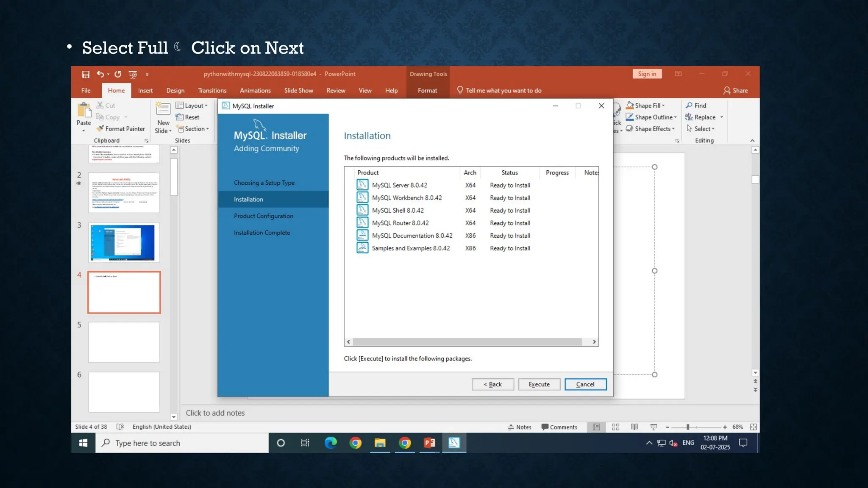The image size is (868, 488).
Task: Open Slide Sorter view icon in status bar
Action: [x=615, y=427]
